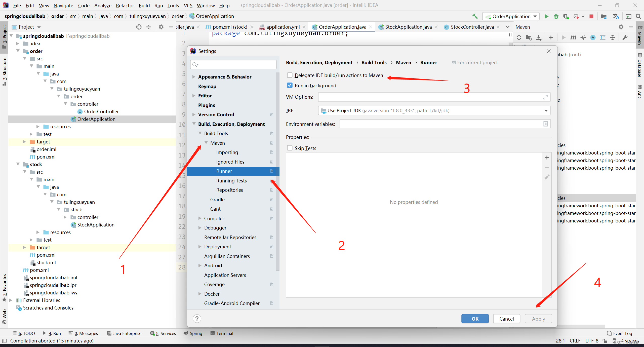Screen dimensions: 644x347
Task: Click the VM Options text field
Action: click(x=434, y=97)
